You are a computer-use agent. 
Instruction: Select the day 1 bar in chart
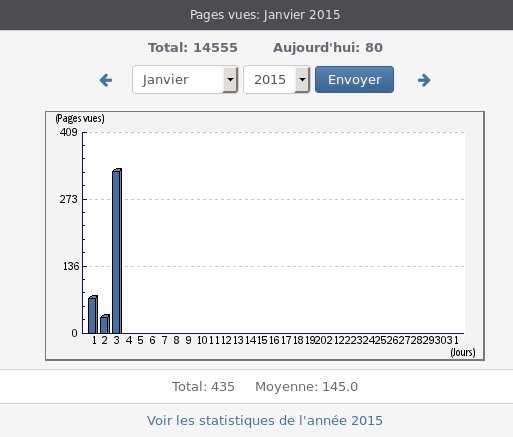point(93,315)
